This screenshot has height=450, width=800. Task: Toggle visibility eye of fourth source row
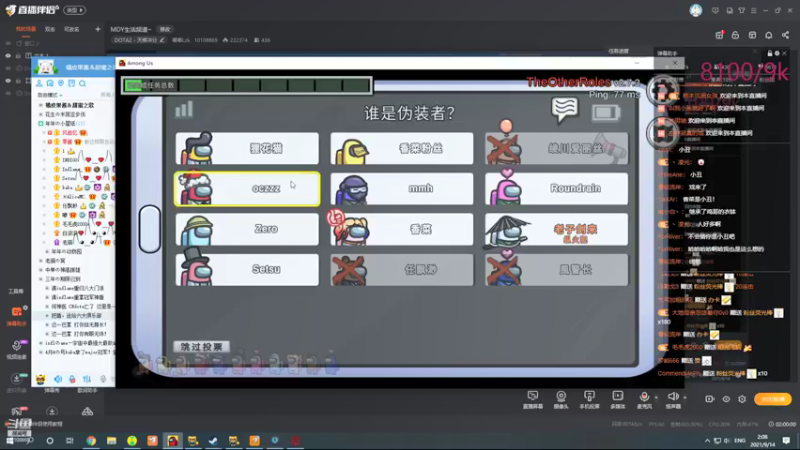tap(8, 81)
